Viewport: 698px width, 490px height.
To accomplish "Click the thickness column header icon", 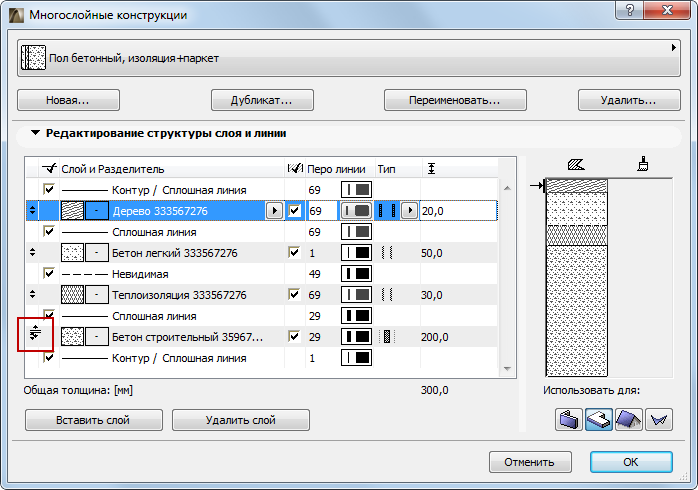I will [x=431, y=169].
